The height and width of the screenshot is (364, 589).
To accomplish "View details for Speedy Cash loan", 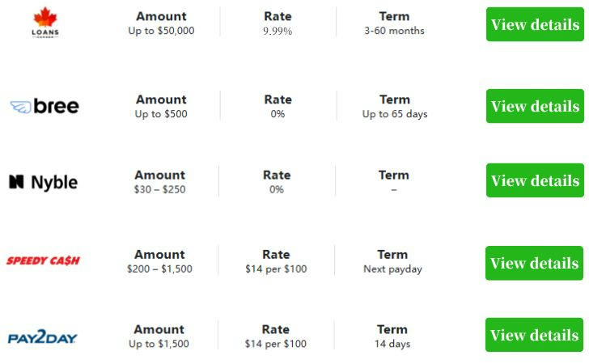I will [x=534, y=263].
